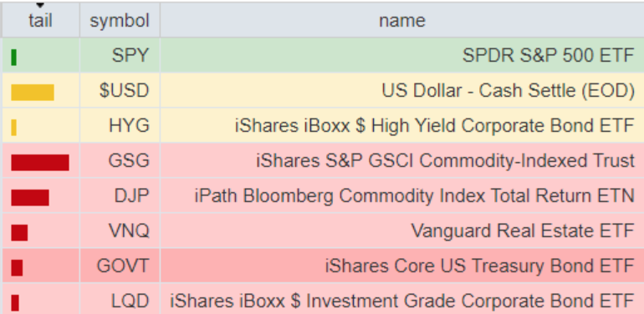644x314 pixels.
Task: Sort by the name column header
Action: pyautogui.click(x=402, y=21)
